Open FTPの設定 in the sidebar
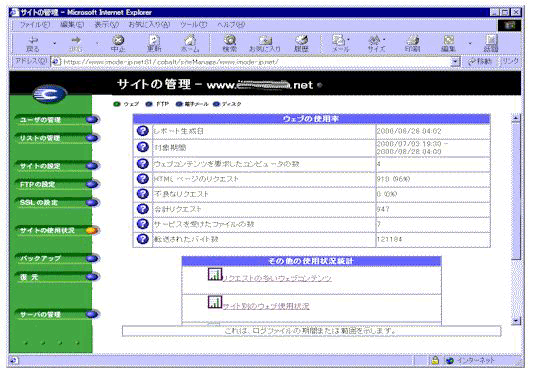534x375 pixels. [57, 184]
